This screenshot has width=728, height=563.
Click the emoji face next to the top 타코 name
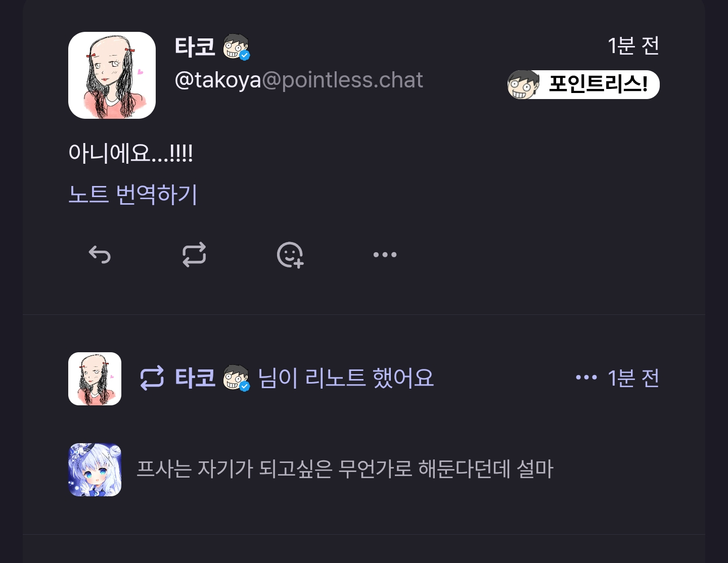click(236, 46)
